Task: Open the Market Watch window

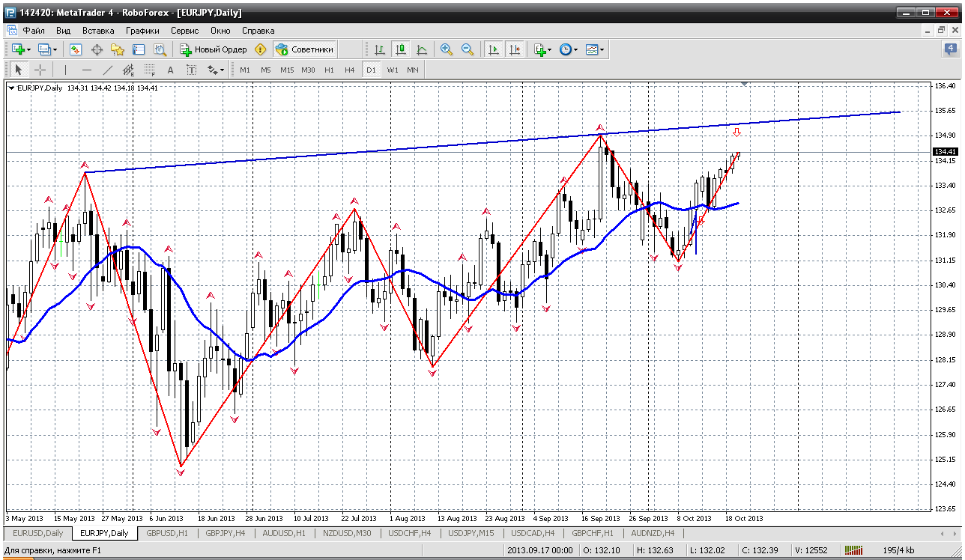Action: coord(76,49)
